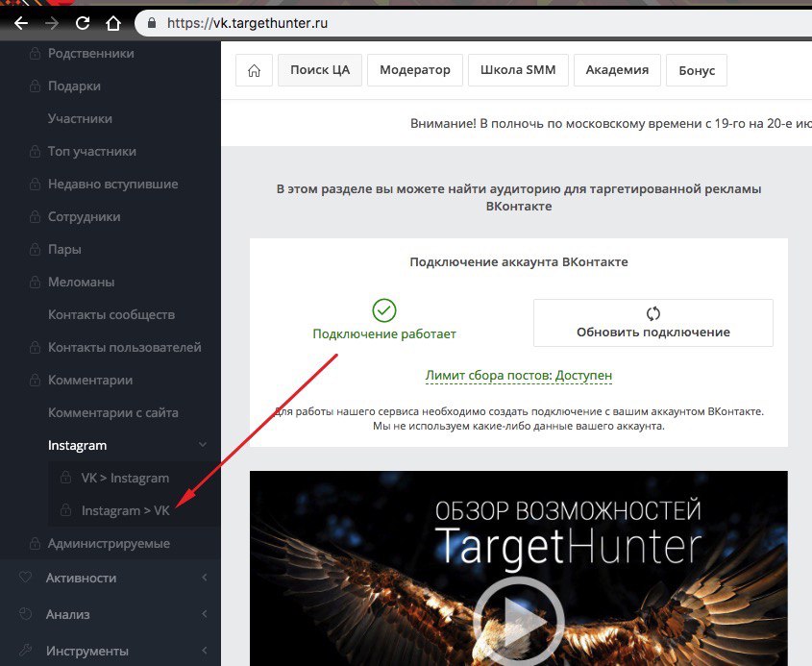Open Недавно вступившие in the sidebar

point(112,184)
